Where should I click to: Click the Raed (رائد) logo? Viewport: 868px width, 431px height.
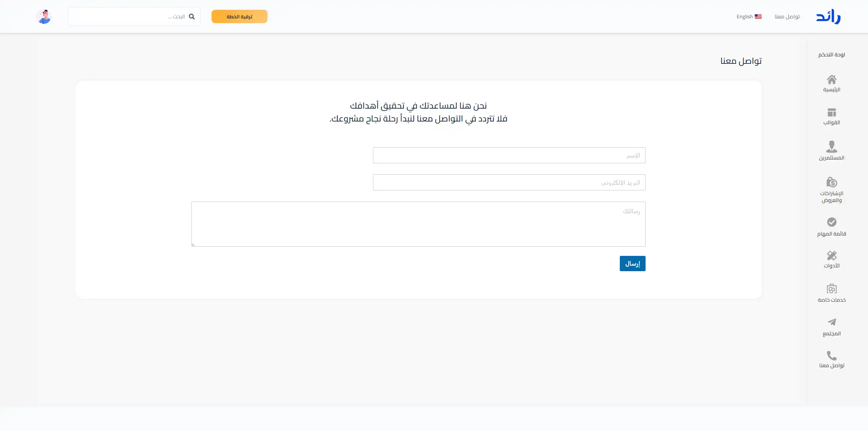828,17
